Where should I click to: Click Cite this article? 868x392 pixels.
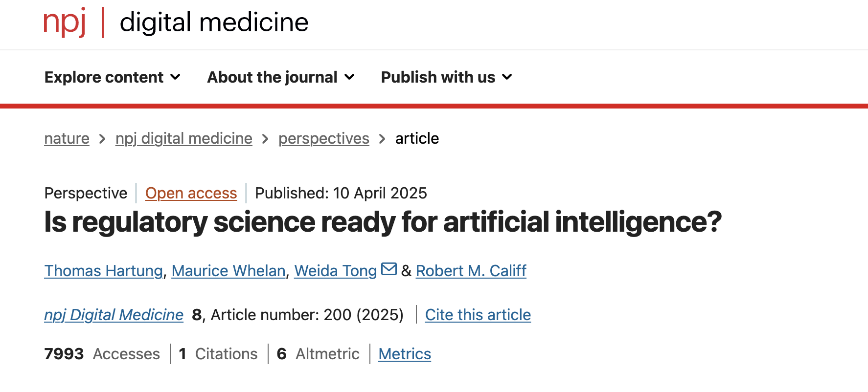pyautogui.click(x=478, y=315)
